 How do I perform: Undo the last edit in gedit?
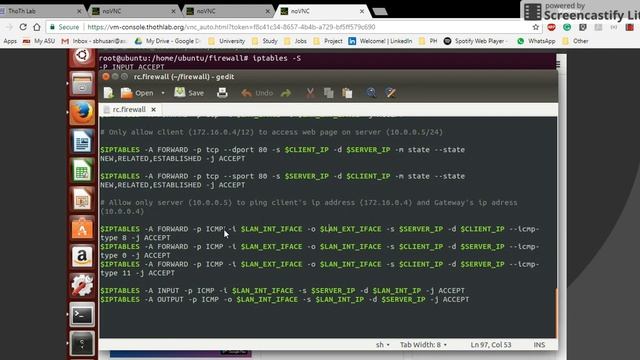[257, 93]
